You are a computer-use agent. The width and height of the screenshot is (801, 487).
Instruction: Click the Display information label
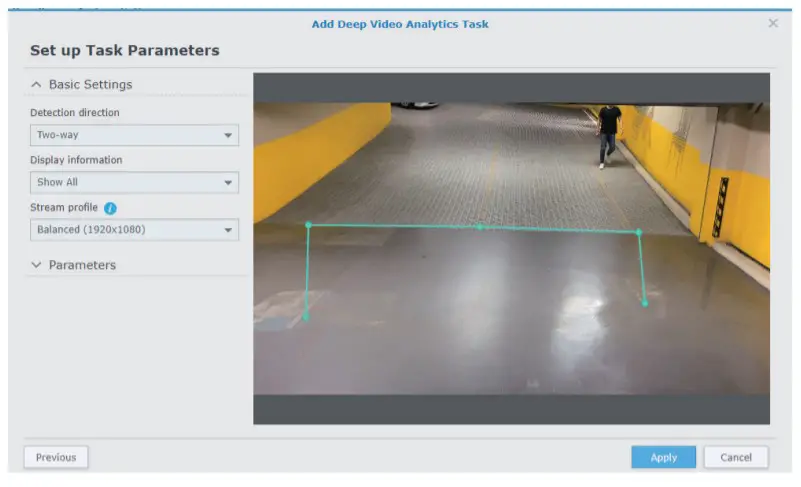pos(76,160)
